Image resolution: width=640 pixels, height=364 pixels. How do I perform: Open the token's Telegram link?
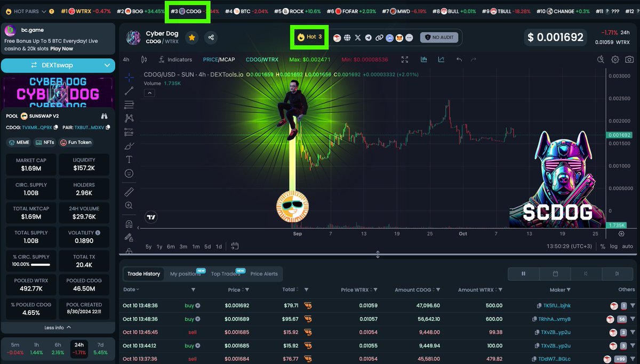[x=369, y=38]
